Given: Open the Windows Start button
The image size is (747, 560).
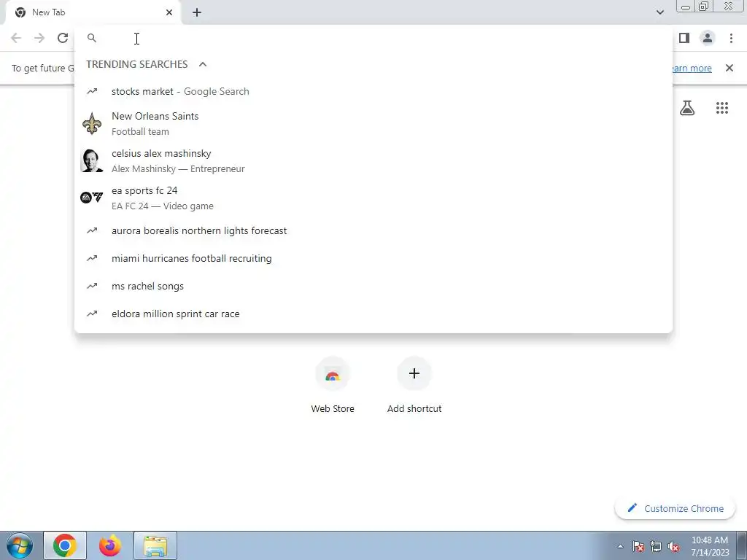Looking at the screenshot, I should click(x=19, y=545).
